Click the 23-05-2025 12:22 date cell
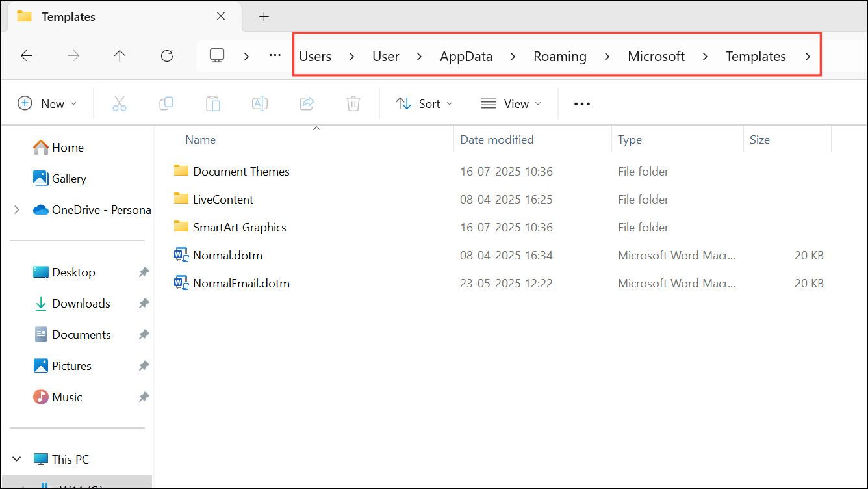Image resolution: width=868 pixels, height=489 pixels. pos(506,283)
